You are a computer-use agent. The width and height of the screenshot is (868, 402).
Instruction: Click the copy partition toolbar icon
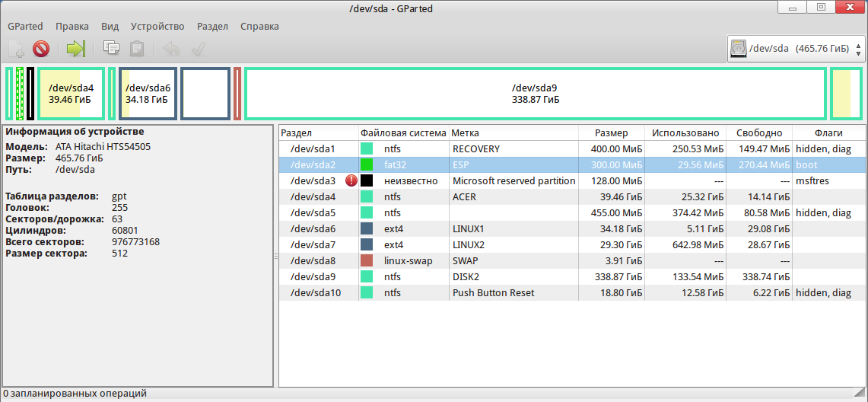[111, 49]
